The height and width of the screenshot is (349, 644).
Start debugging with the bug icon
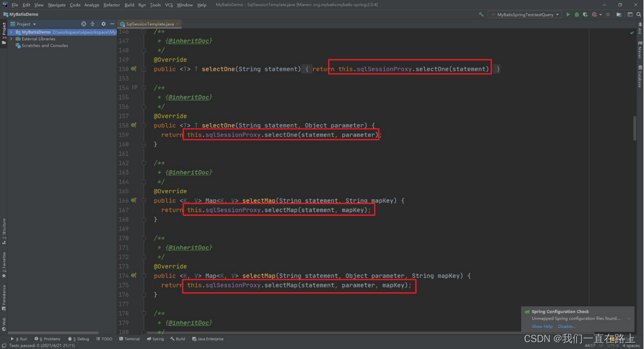(x=577, y=15)
